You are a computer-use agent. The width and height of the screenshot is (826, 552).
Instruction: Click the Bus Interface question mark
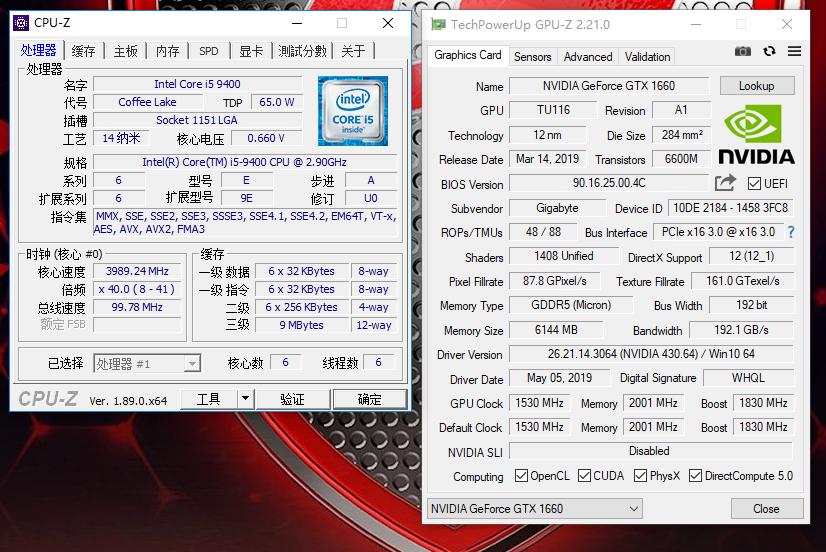pos(791,232)
